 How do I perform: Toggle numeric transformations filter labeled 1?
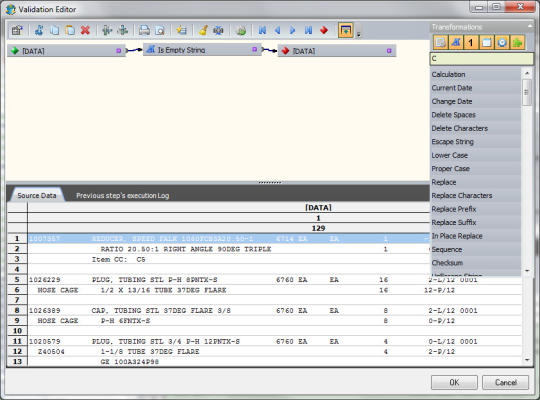click(x=471, y=43)
